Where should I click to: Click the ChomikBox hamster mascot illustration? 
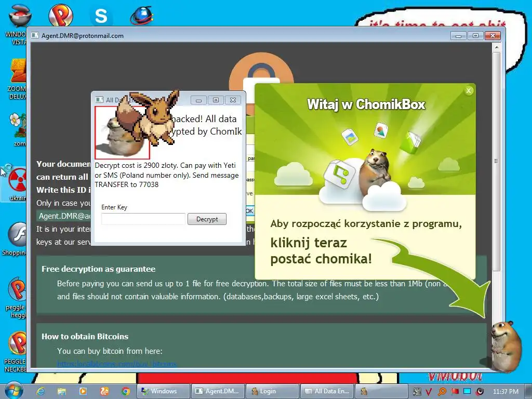[x=375, y=171]
